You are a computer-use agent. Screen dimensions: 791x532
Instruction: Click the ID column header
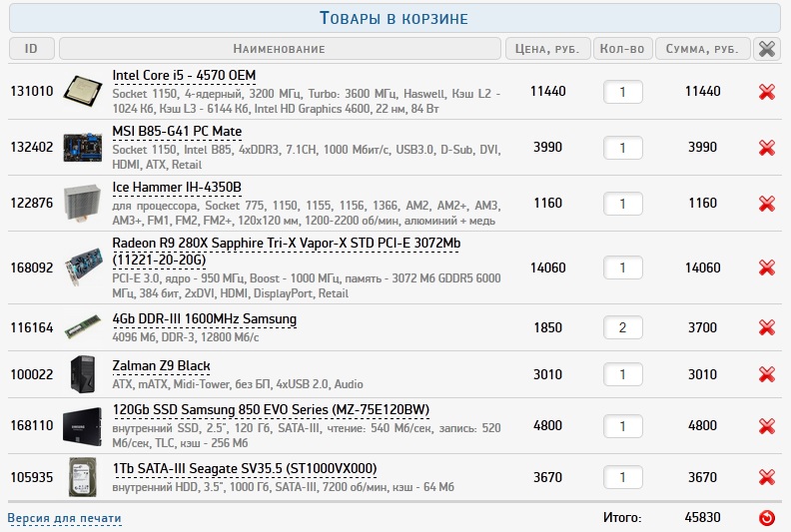tap(31, 49)
